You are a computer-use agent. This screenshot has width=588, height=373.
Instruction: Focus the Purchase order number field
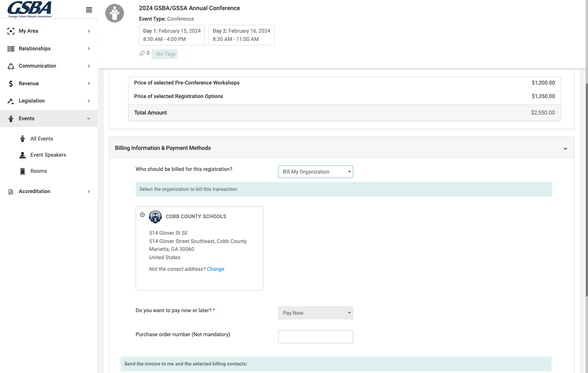(316, 337)
